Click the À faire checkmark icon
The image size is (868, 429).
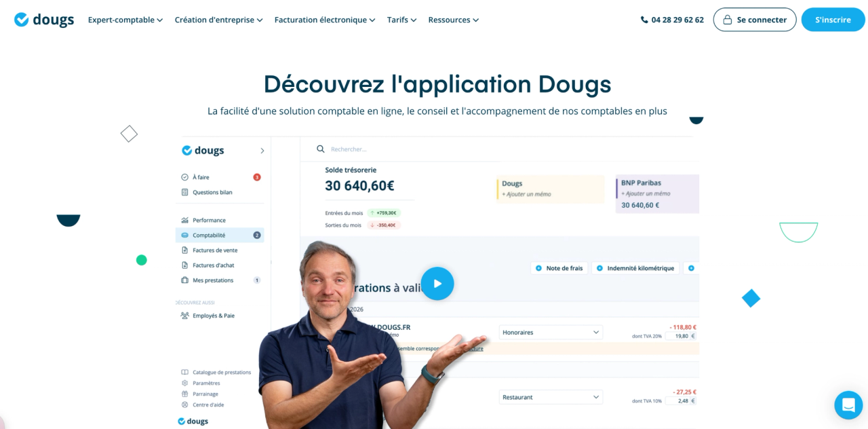(184, 177)
